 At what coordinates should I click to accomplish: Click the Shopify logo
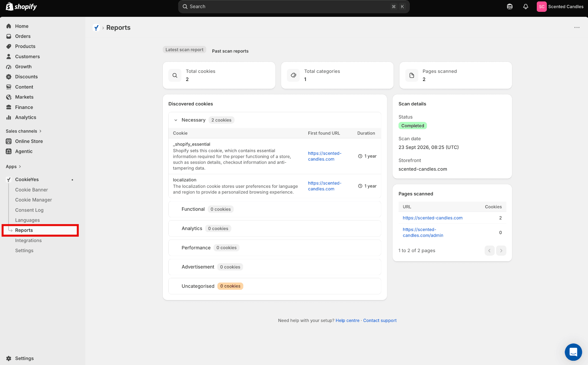(x=21, y=6)
